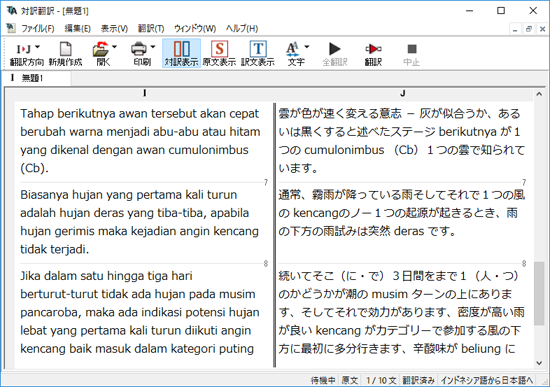The height and width of the screenshot is (387, 550).
Task: Click the vertical scrollbar thumb
Action: 539,293
